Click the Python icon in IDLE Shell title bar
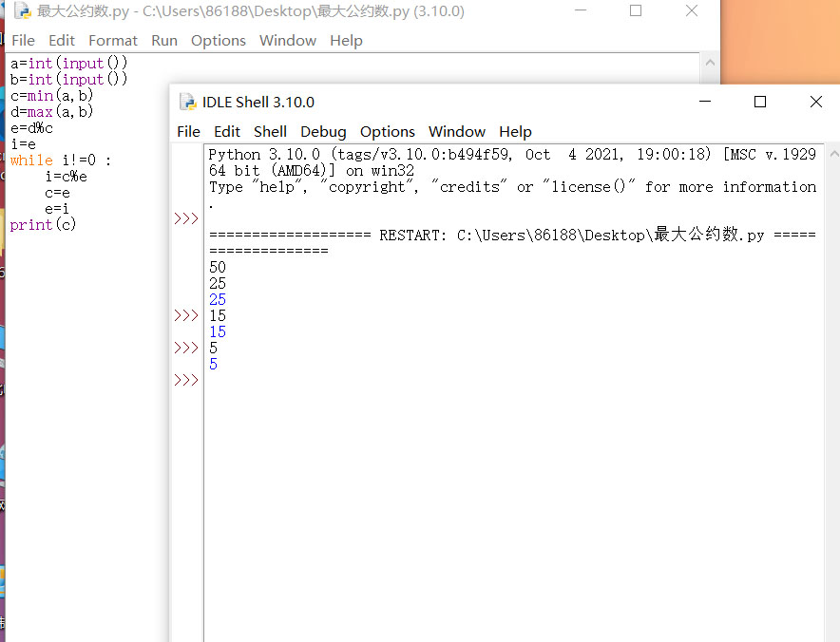The height and width of the screenshot is (642, 840). point(187,102)
